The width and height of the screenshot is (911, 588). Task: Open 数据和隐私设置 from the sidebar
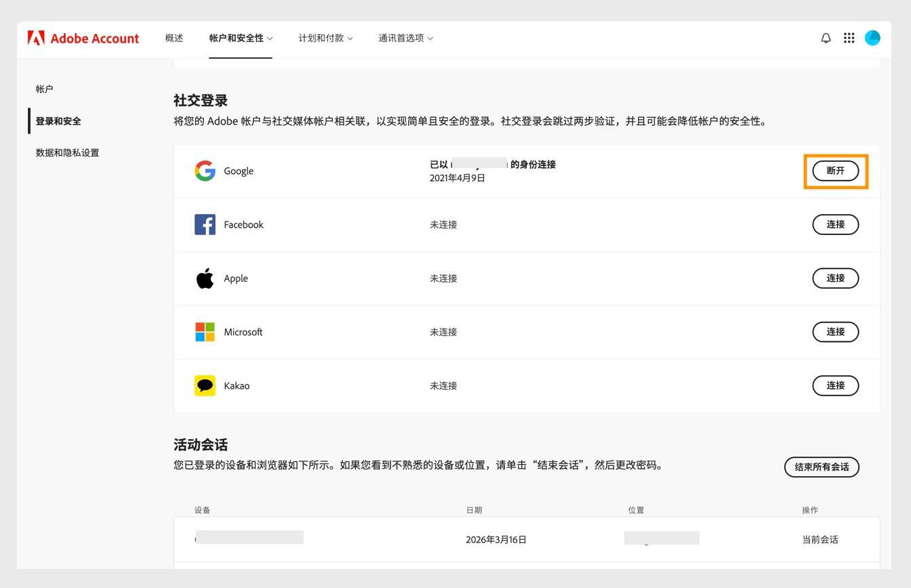tap(67, 152)
